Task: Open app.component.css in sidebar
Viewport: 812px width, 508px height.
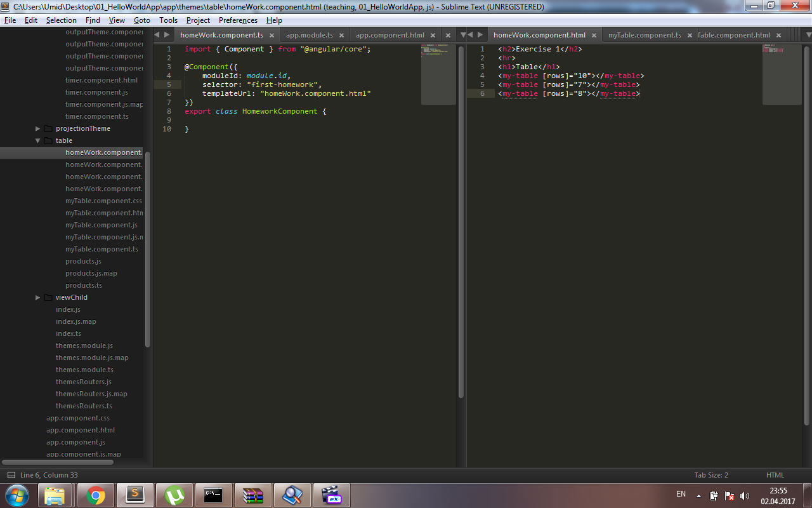Action: pyautogui.click(x=78, y=418)
